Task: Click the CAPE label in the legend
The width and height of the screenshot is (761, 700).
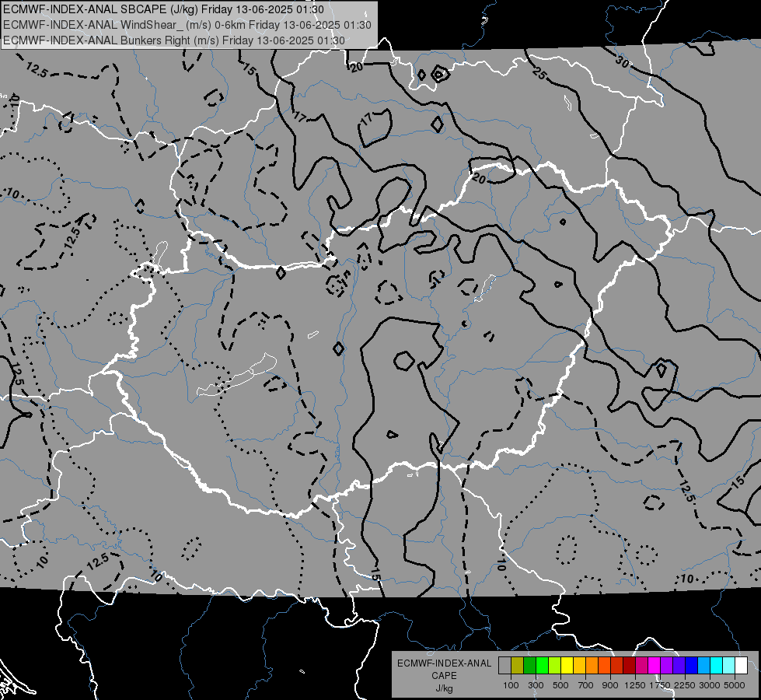Action: (444, 676)
